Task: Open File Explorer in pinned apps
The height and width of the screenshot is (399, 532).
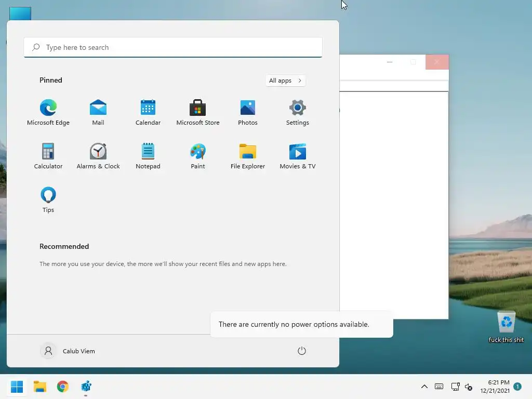Action: pos(248,156)
